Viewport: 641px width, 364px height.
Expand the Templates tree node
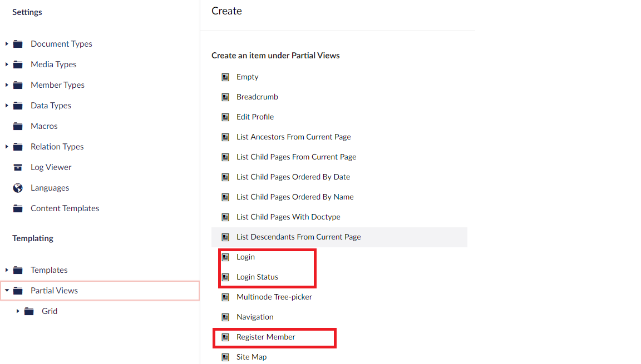tap(7, 270)
